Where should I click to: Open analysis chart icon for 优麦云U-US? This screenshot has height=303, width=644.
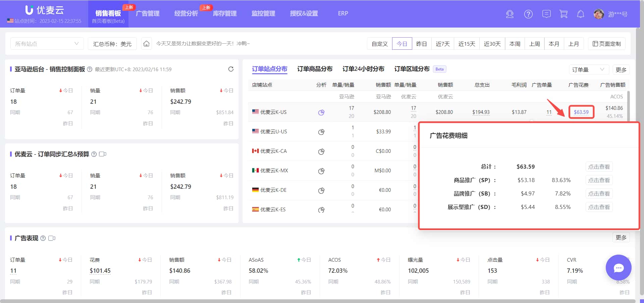point(321,132)
